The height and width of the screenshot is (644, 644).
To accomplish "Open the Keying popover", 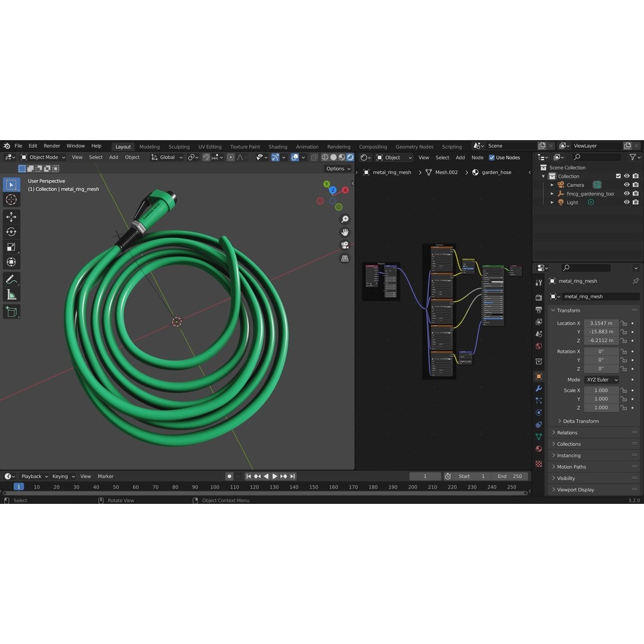I will 63,476.
